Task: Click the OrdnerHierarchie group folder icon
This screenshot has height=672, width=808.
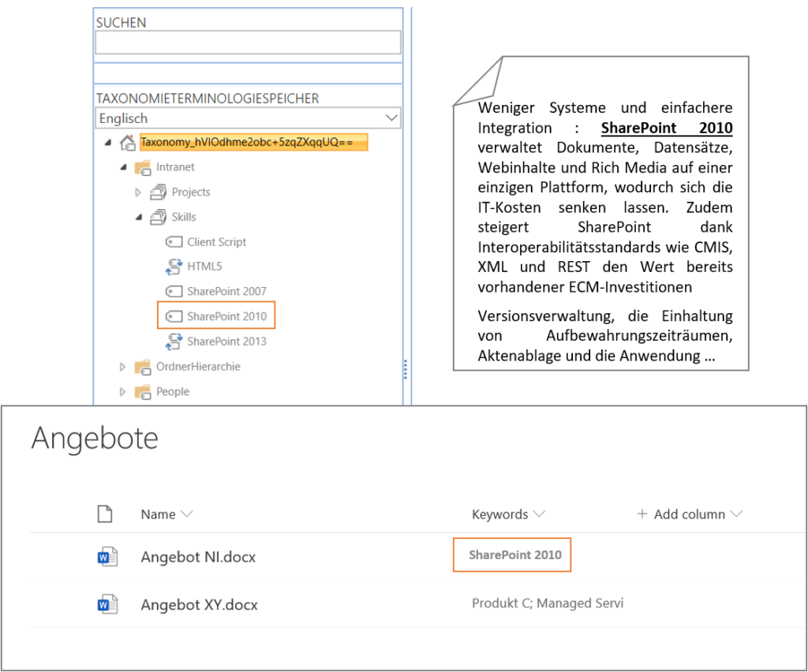Action: coord(142,367)
